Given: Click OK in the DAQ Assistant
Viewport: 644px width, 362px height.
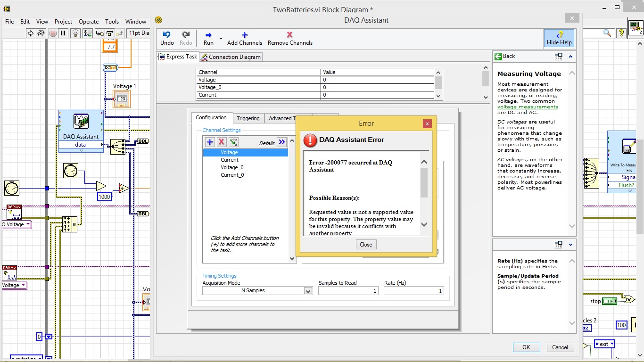Looking at the screenshot, I should [526, 347].
